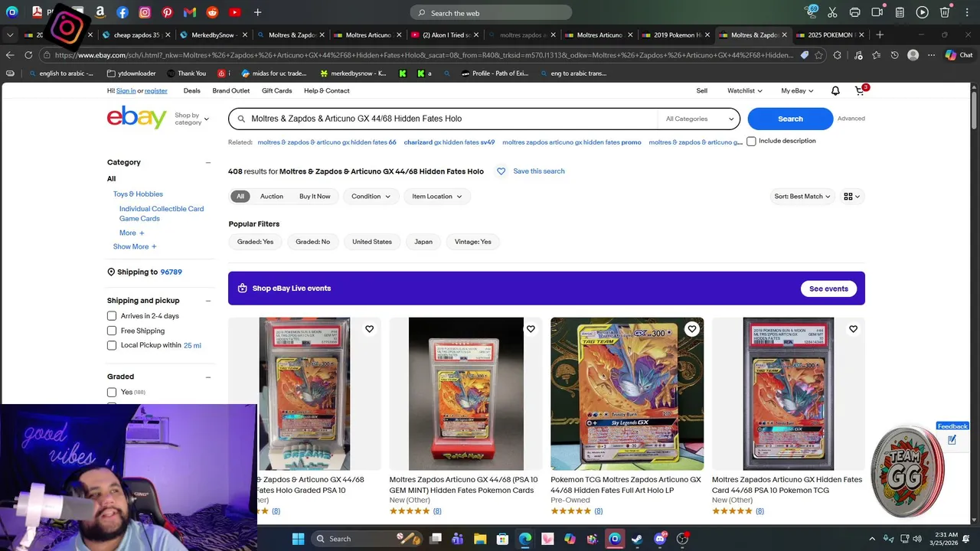Image resolution: width=980 pixels, height=551 pixels.
Task: Collapse the Graded section
Action: tap(207, 377)
